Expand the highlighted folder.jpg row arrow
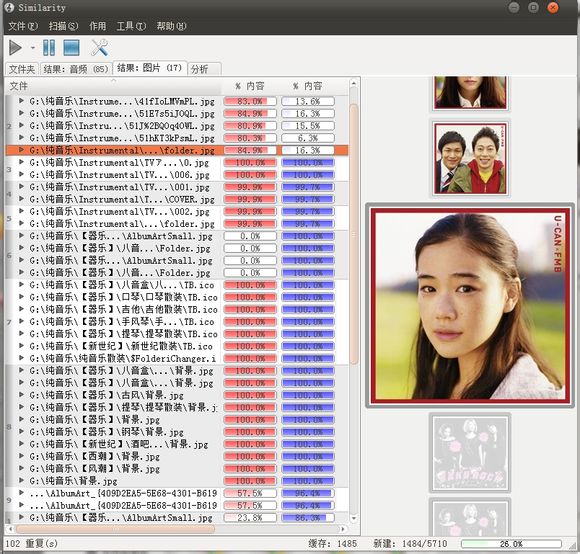Image resolution: width=580 pixels, height=554 pixels. [x=21, y=150]
